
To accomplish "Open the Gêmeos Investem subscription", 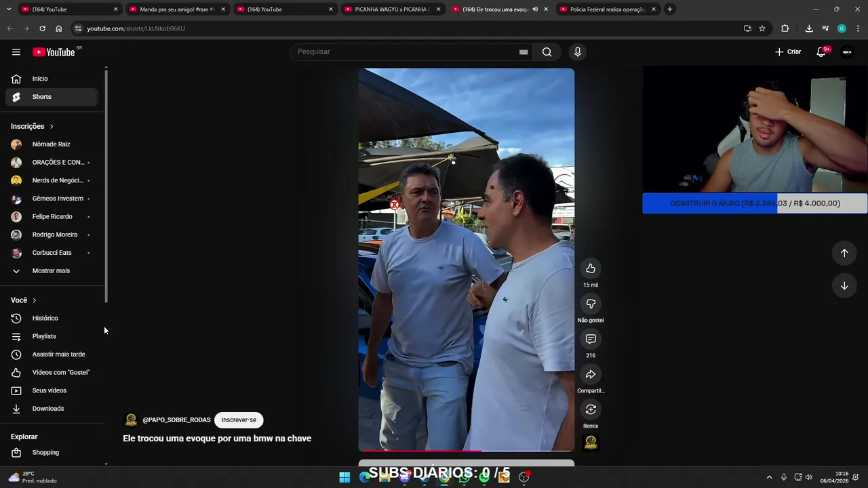I will point(51,199).
